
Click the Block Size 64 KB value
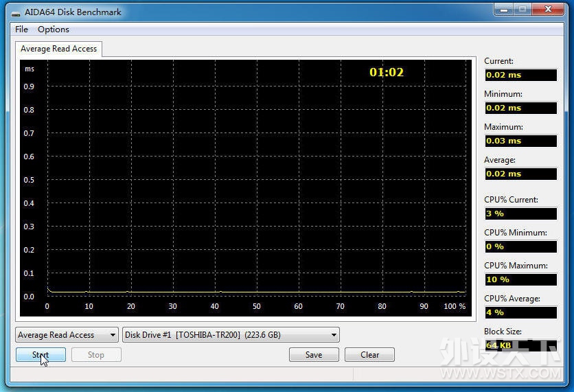click(x=520, y=345)
